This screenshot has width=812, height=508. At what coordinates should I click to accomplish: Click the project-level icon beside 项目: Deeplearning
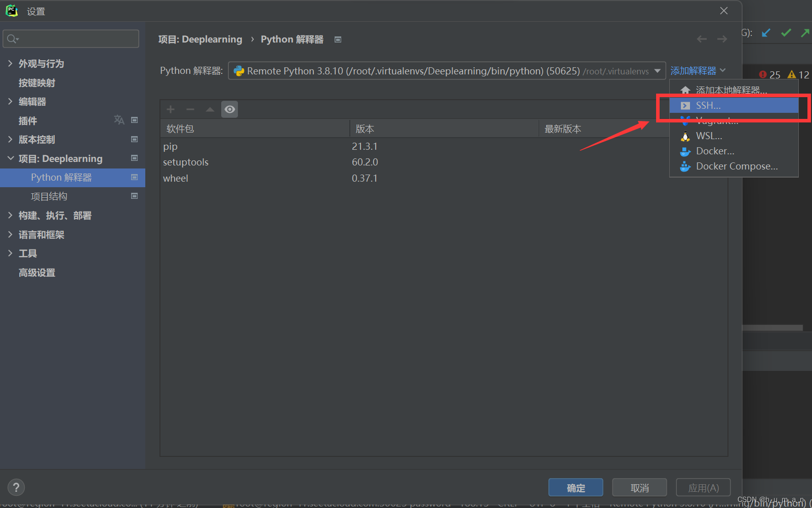pos(135,158)
